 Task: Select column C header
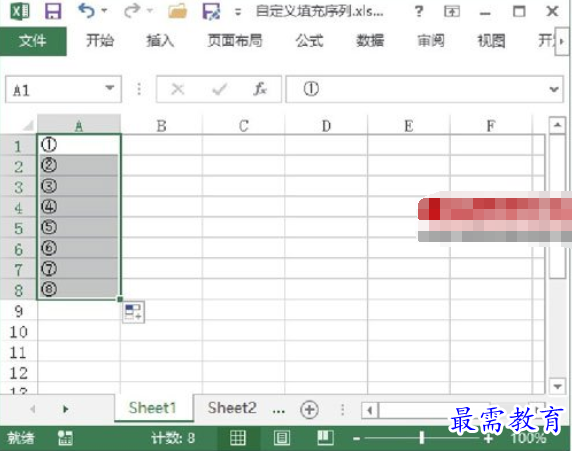(244, 126)
